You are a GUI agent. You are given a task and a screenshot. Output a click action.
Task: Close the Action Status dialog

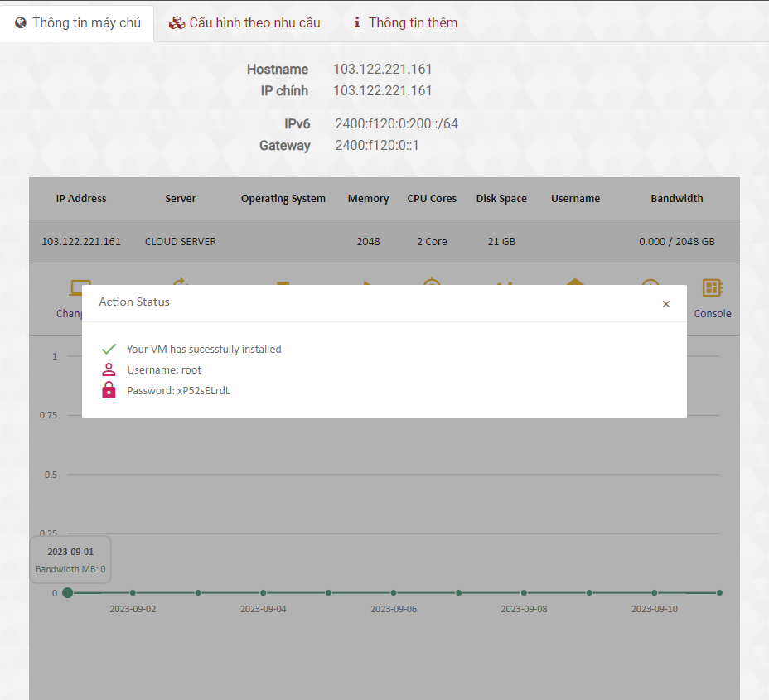point(665,304)
